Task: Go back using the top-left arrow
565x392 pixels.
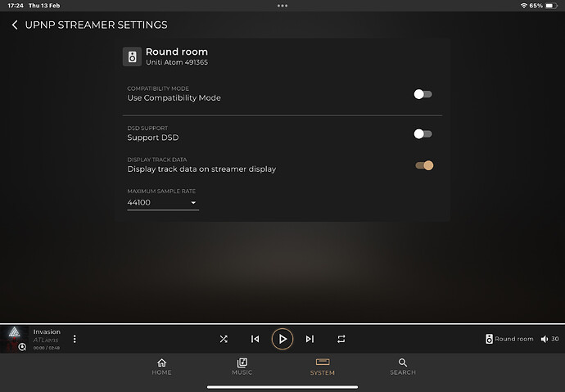Action: point(15,25)
